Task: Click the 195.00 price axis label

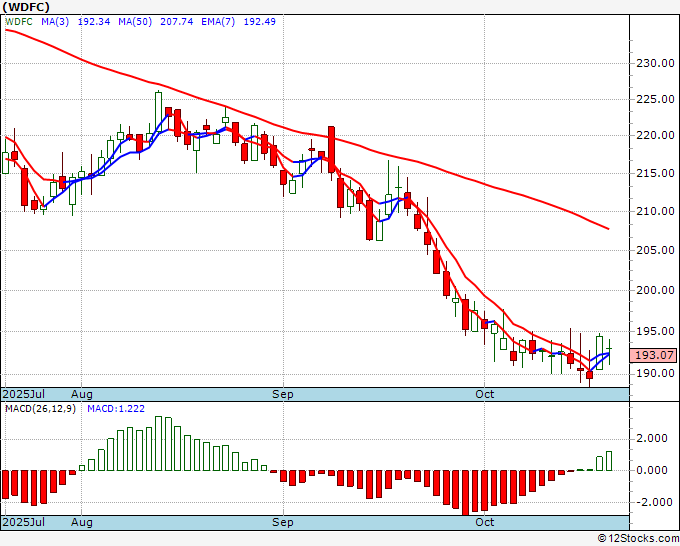Action: [x=655, y=331]
